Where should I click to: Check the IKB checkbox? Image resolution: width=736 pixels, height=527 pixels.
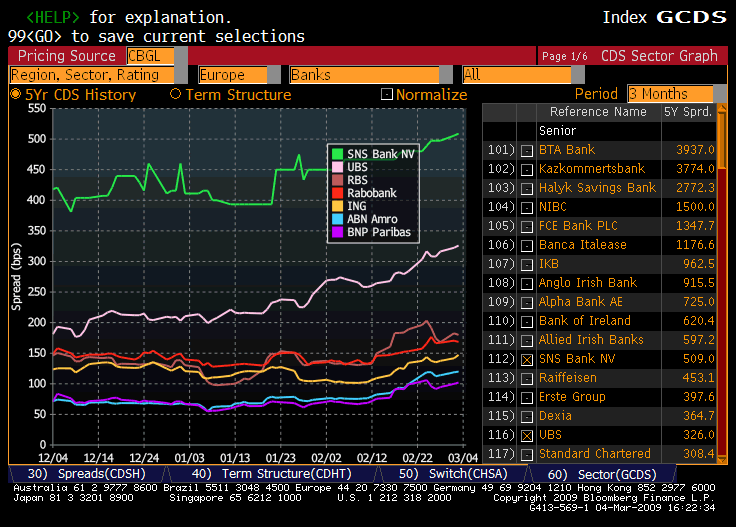[x=527, y=265]
